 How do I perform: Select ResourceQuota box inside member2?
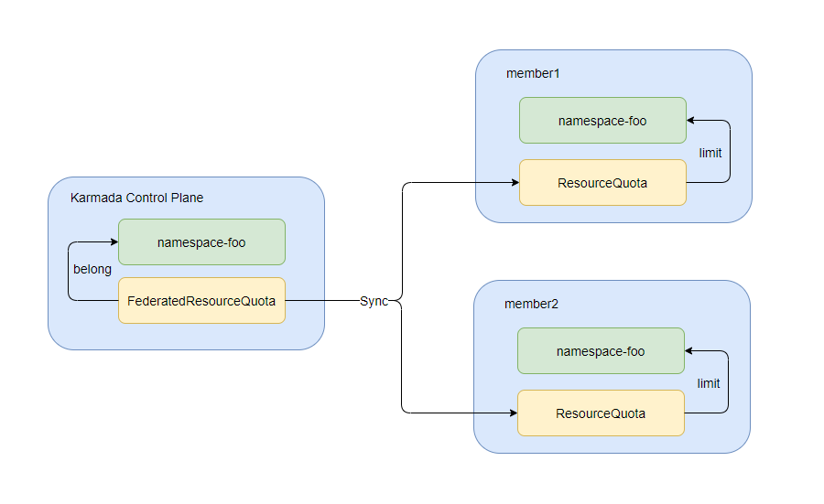[601, 413]
